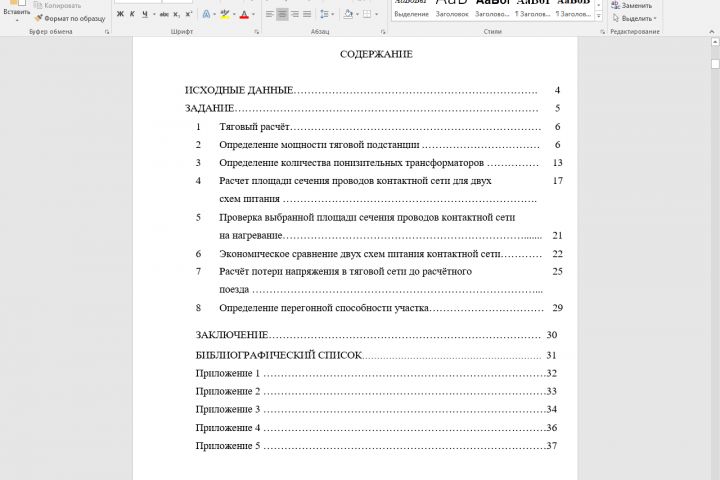Screen dimensions: 720x480
Task: Align text to the left
Action: [270, 14]
